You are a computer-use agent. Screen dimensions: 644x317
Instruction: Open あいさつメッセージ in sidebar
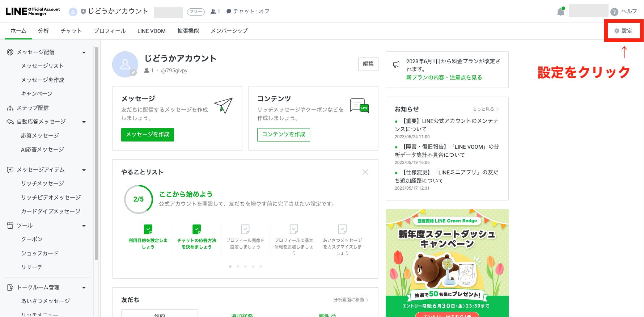[46, 301]
